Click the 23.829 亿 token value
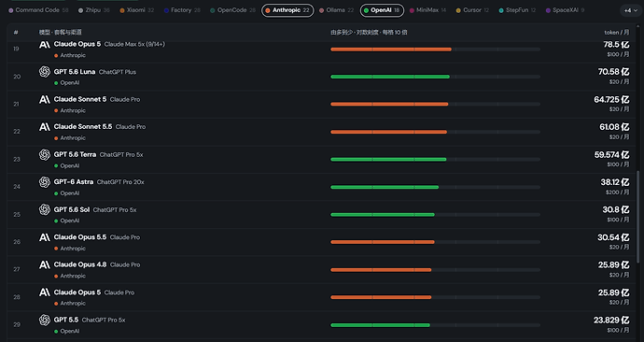 (611, 320)
